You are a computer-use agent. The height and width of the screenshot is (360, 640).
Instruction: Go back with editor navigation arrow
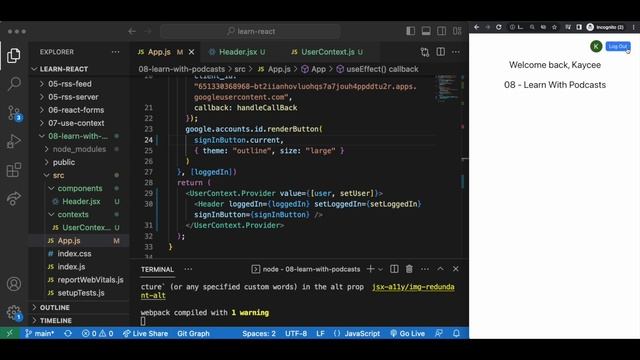(x=132, y=31)
